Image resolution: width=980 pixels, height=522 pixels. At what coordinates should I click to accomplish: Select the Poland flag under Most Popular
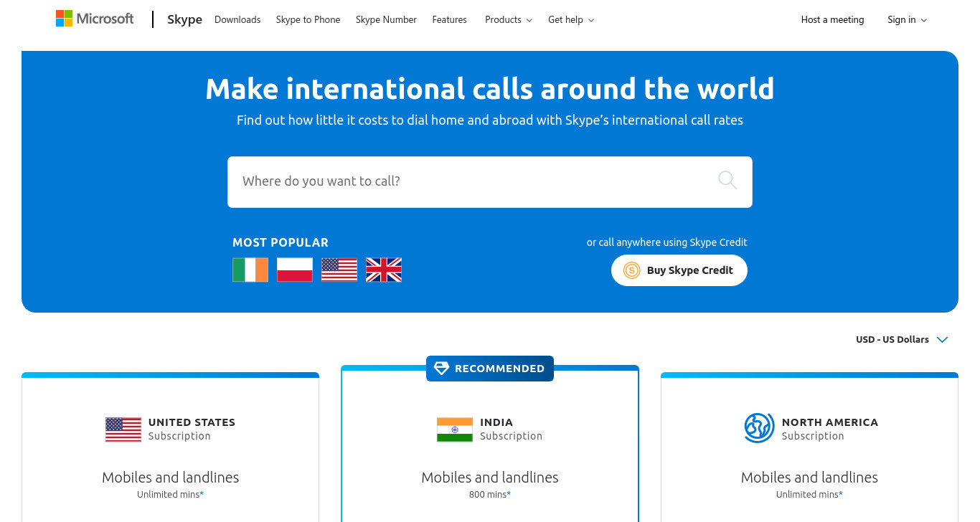(295, 270)
